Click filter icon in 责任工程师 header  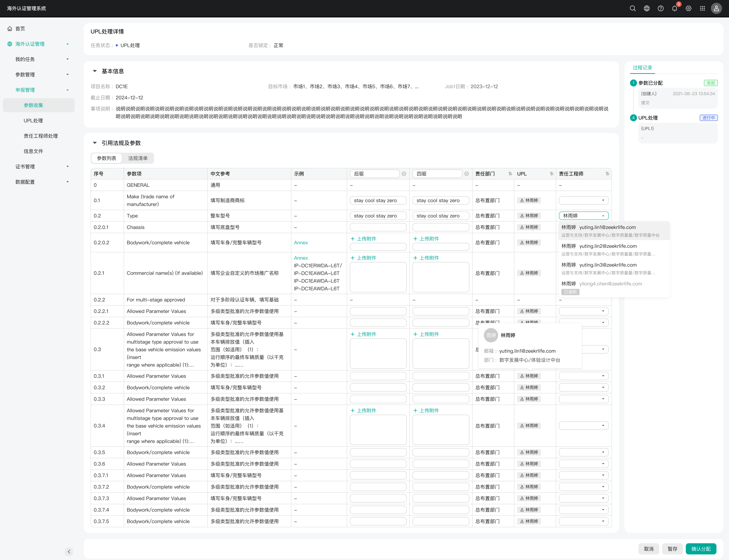click(607, 174)
